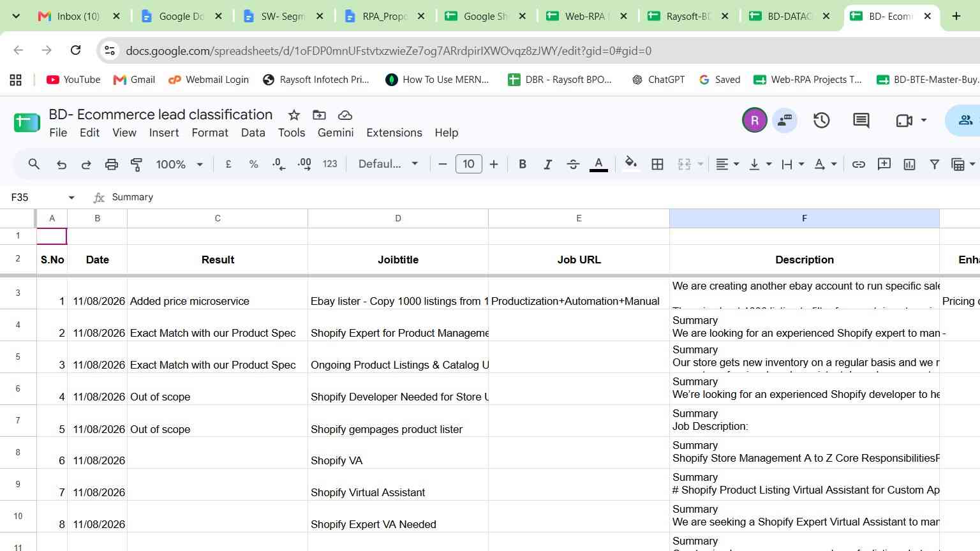This screenshot has height=551, width=980.
Task: Open the comments panel icon
Action: [x=861, y=120]
